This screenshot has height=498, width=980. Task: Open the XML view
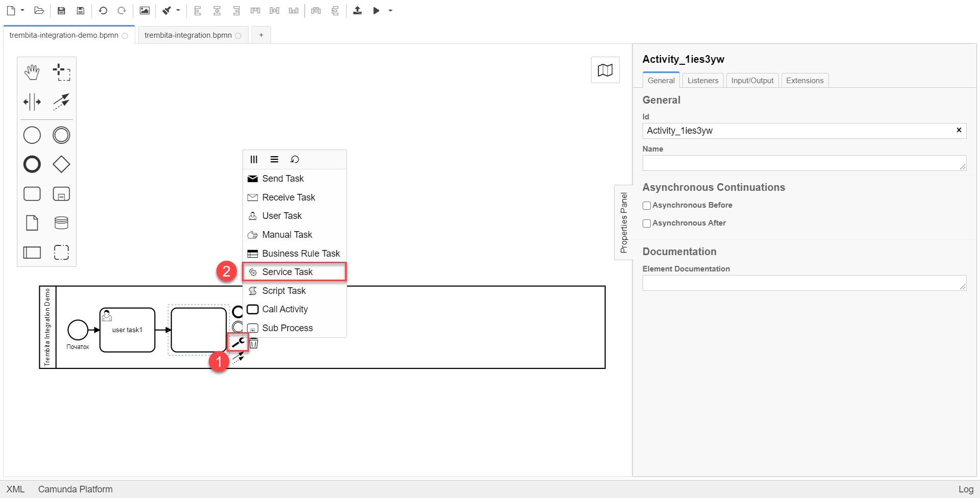15,489
